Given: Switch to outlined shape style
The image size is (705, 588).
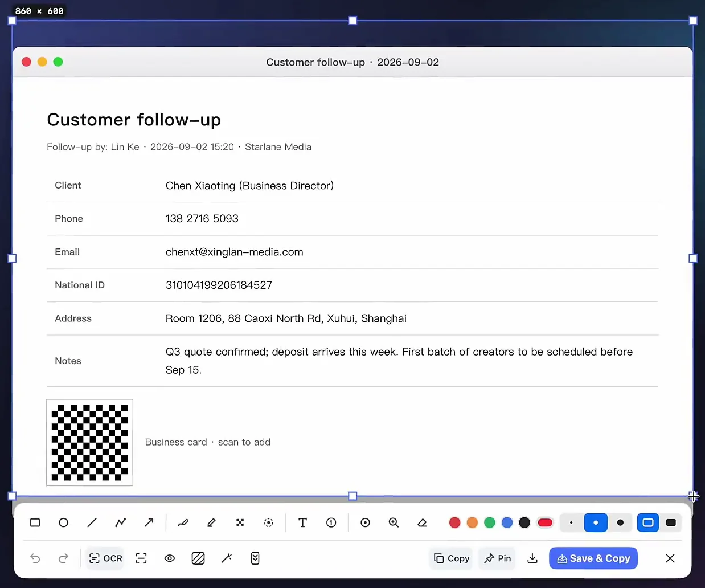Looking at the screenshot, I should pyautogui.click(x=648, y=522).
